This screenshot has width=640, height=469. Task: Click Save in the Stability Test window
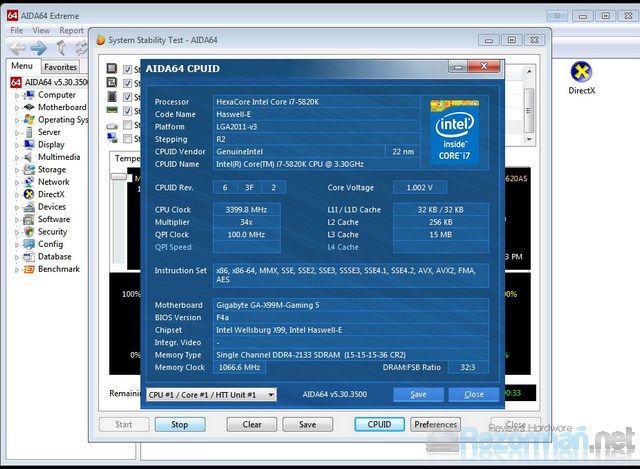coord(308,425)
